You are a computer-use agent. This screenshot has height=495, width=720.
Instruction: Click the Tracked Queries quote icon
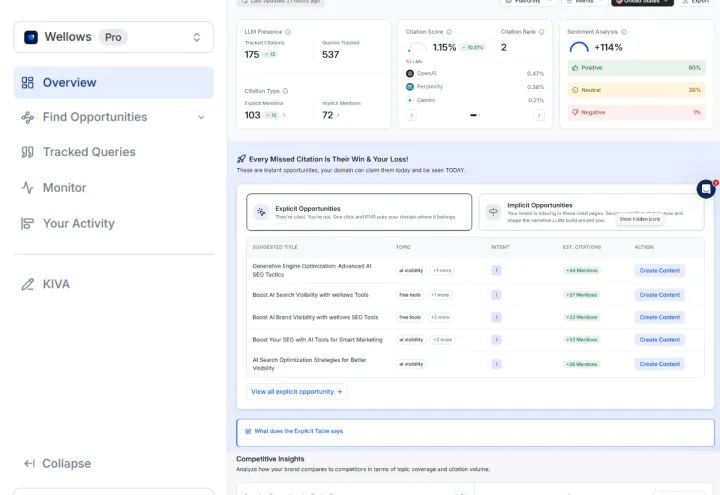(x=28, y=152)
